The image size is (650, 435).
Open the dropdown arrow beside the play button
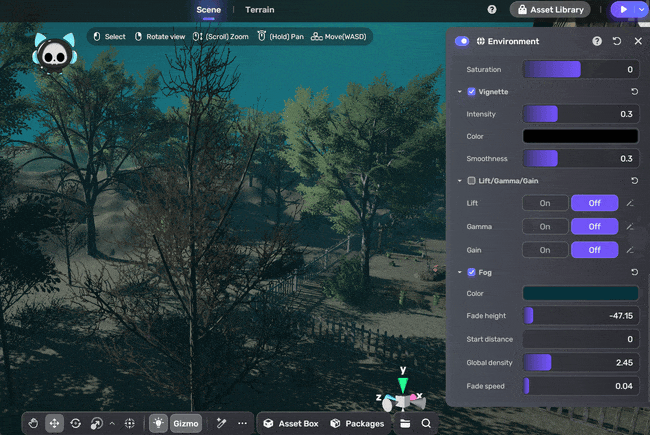tap(641, 9)
